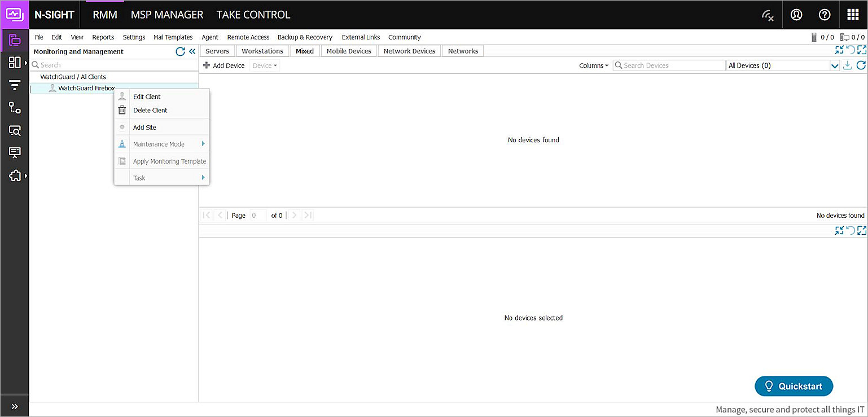Expand the left navigation sidebar with double arrows

click(15, 406)
